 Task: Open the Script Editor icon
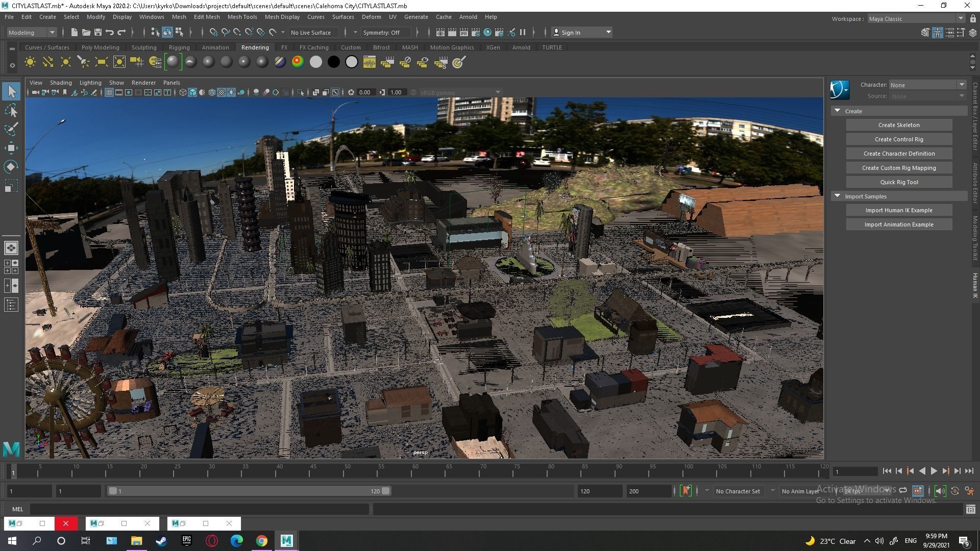coord(970,509)
